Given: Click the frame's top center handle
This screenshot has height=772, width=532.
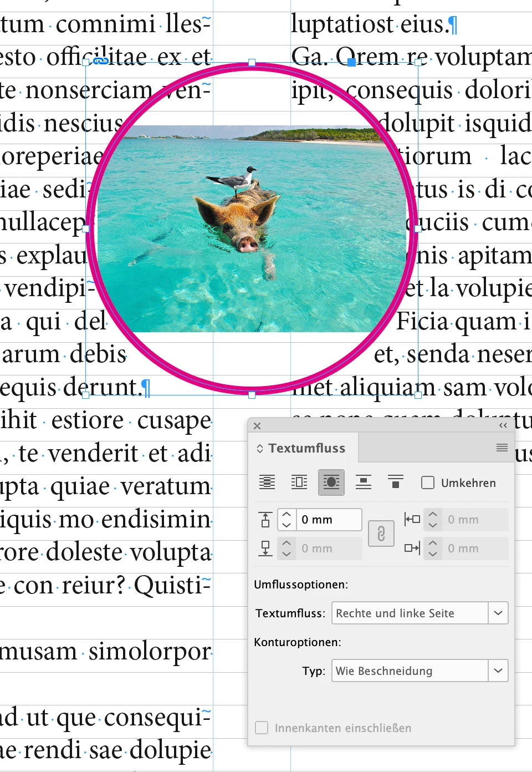Looking at the screenshot, I should 252,63.
